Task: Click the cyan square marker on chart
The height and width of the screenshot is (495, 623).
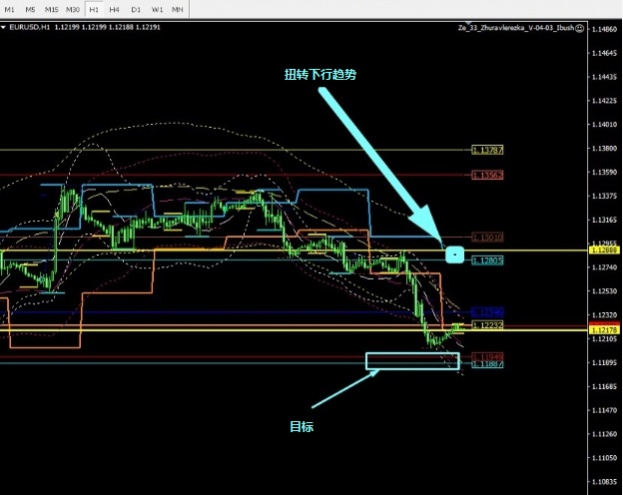Action: click(455, 254)
